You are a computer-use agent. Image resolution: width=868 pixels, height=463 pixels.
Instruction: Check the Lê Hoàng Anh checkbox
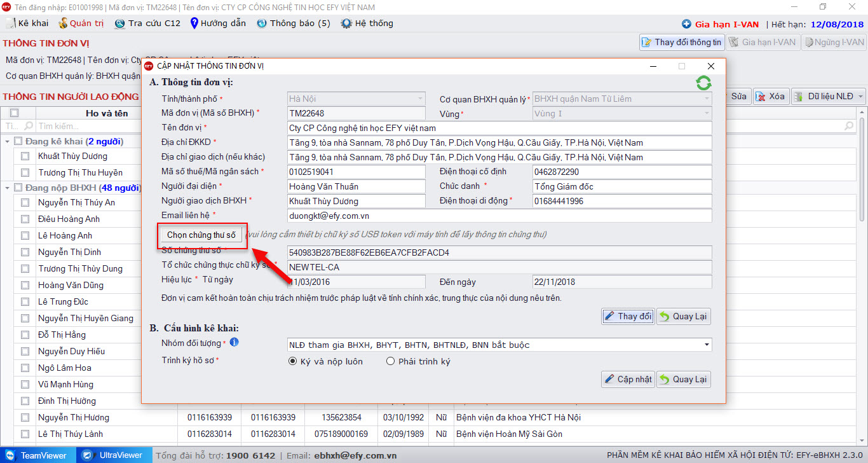[25, 235]
